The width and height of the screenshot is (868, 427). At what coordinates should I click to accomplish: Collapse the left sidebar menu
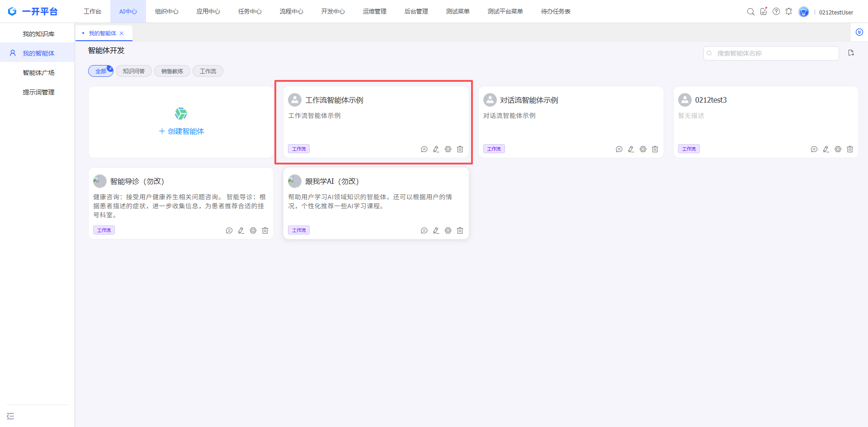click(x=10, y=416)
